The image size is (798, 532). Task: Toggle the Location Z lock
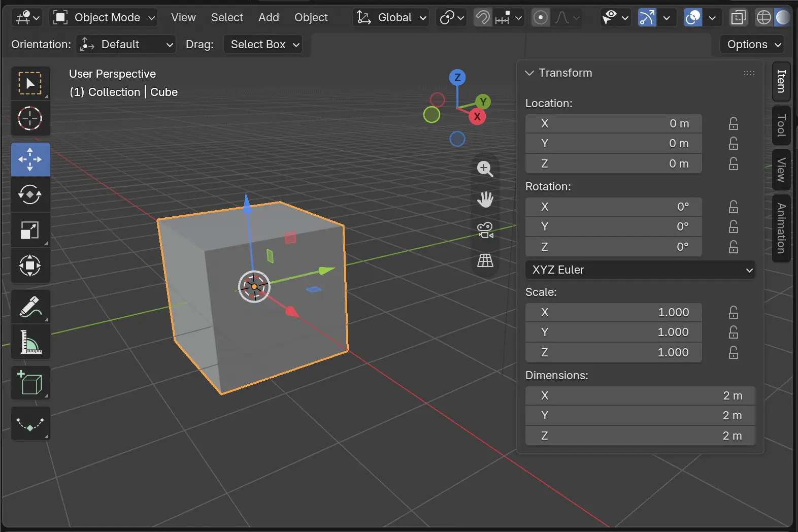click(x=734, y=164)
